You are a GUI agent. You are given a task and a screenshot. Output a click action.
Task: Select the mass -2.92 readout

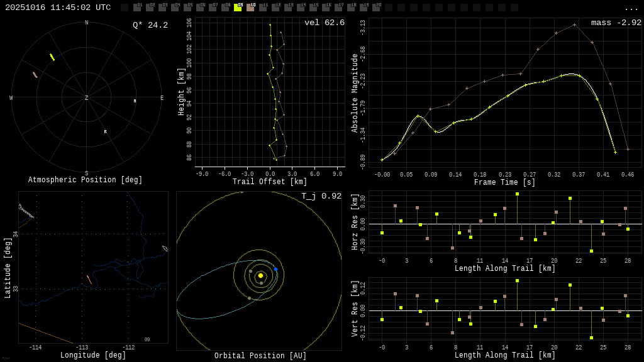point(616,23)
